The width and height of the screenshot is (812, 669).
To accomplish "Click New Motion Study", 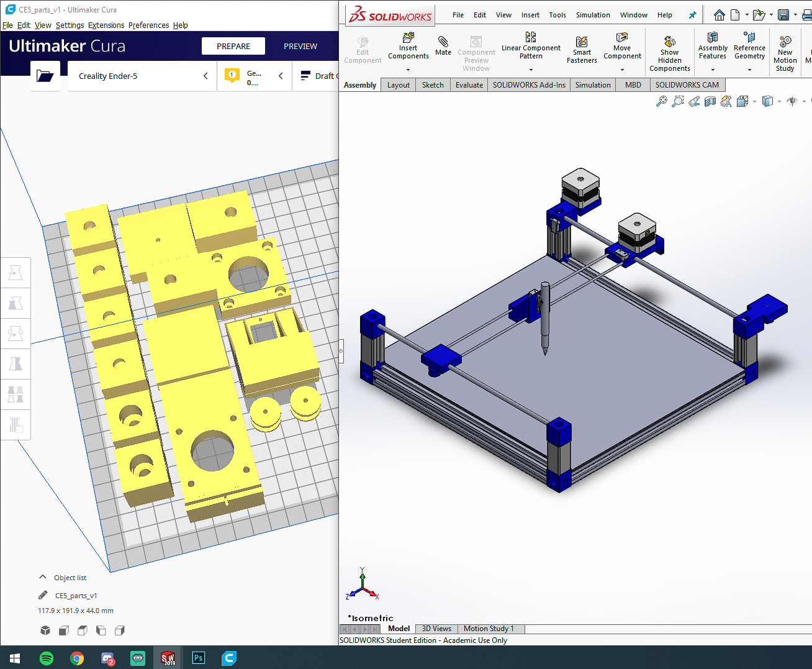I will [x=785, y=53].
